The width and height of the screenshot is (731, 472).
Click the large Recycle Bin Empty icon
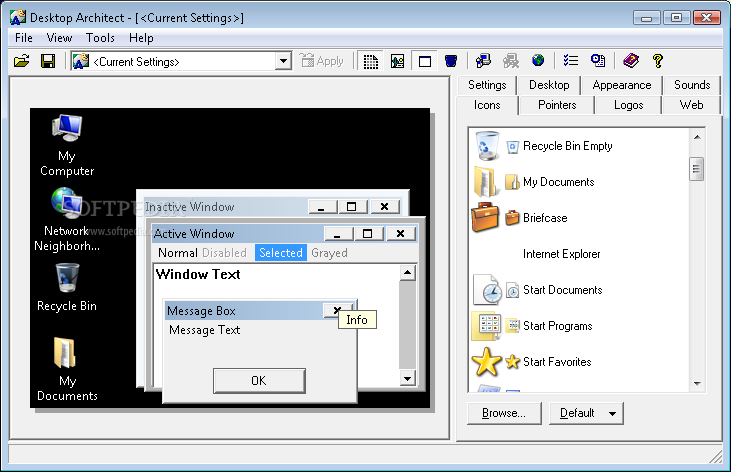coord(487,146)
